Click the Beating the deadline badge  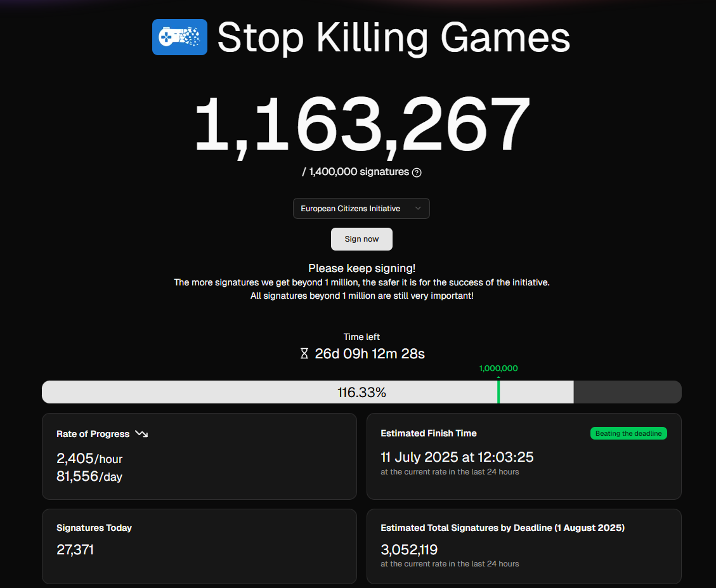tap(628, 433)
